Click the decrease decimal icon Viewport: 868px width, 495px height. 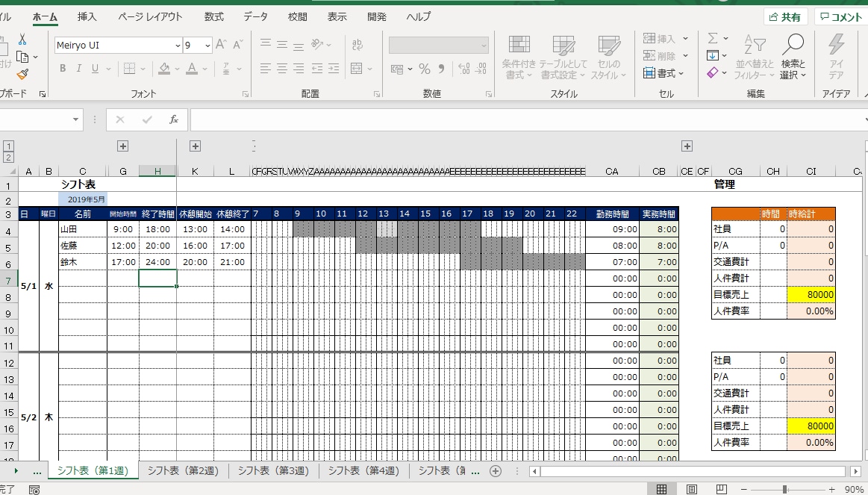481,69
